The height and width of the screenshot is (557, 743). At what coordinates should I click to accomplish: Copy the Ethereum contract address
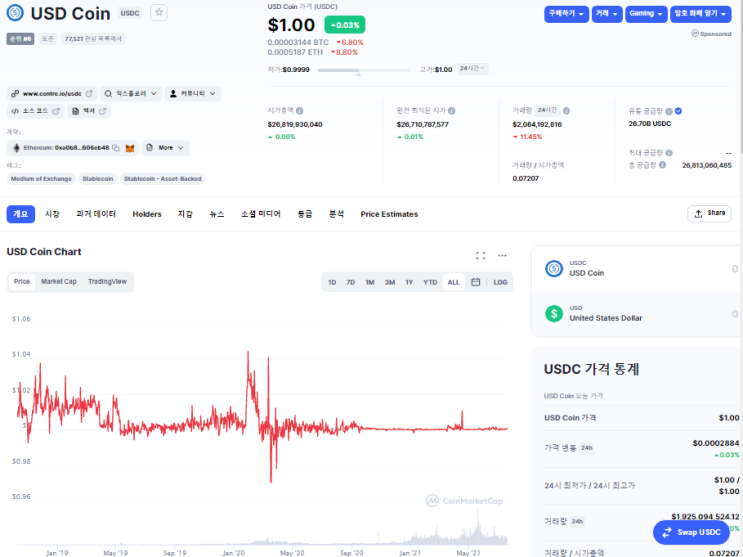[x=116, y=148]
